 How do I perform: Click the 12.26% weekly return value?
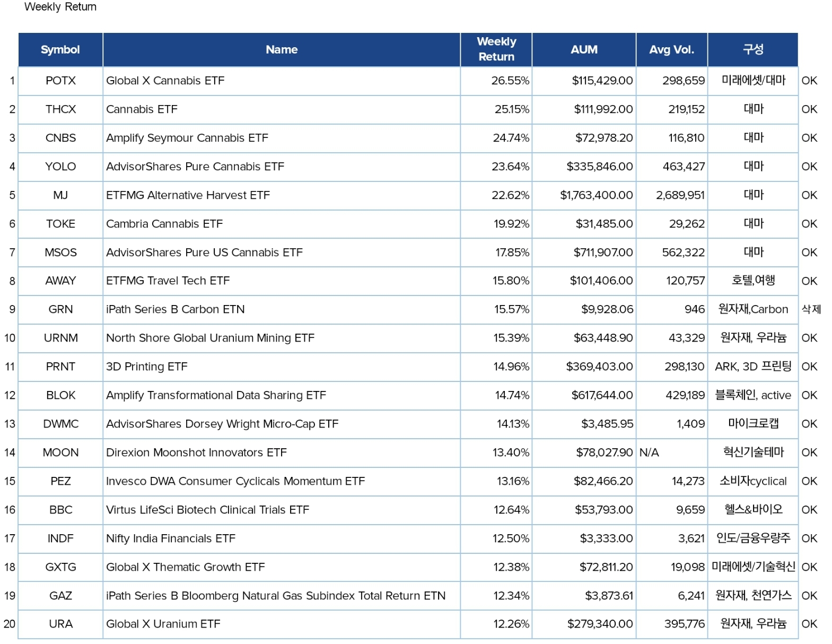pyautogui.click(x=511, y=624)
